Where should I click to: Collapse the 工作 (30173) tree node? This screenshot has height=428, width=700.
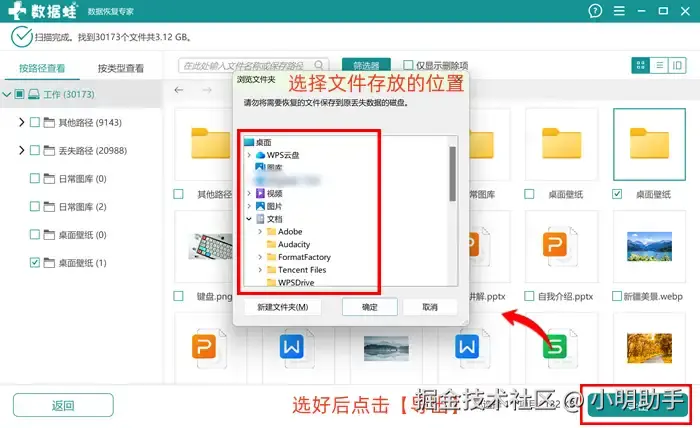click(7, 94)
